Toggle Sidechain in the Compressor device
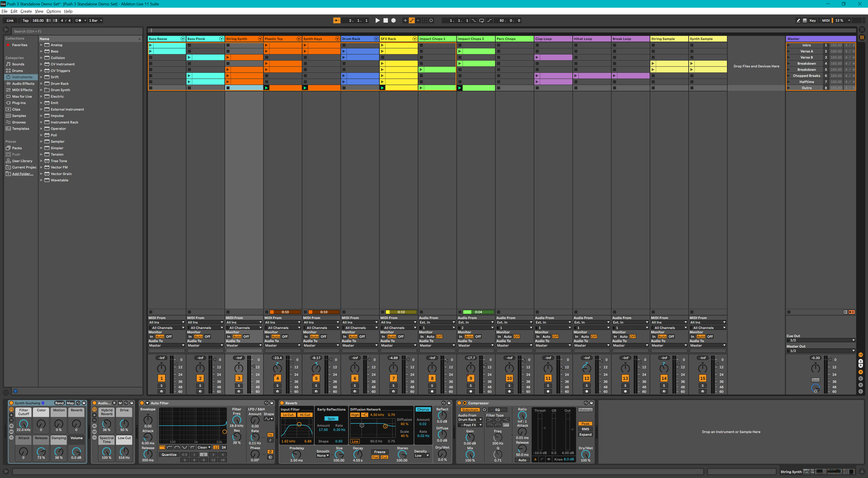Screen dimensions: 868x478 pyautogui.click(x=470, y=409)
